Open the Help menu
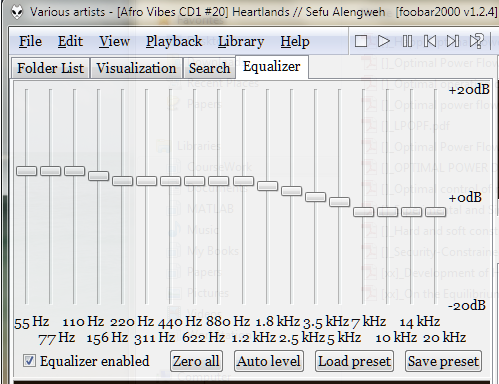Screen dimensions: 499x384 coord(295,42)
